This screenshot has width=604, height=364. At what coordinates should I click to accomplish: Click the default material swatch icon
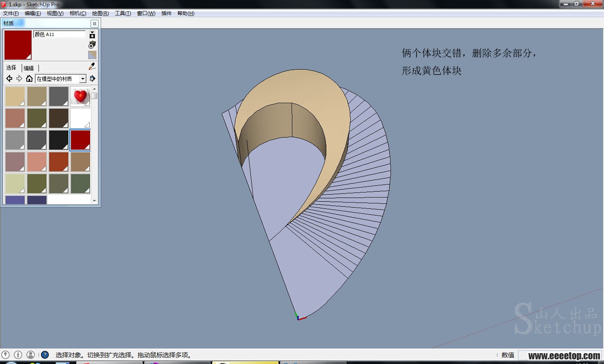pyautogui.click(x=92, y=55)
